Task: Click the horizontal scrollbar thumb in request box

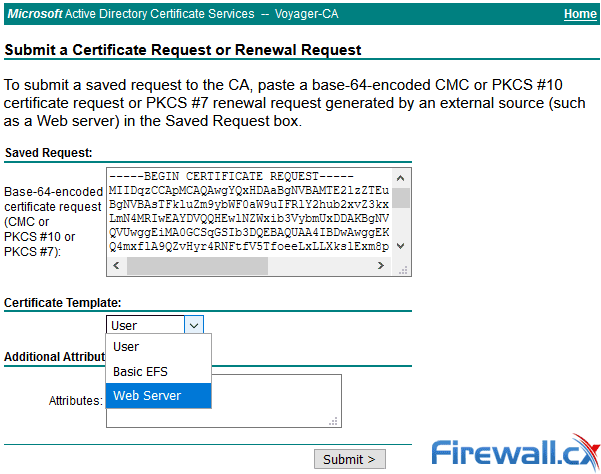Action: coord(197,266)
